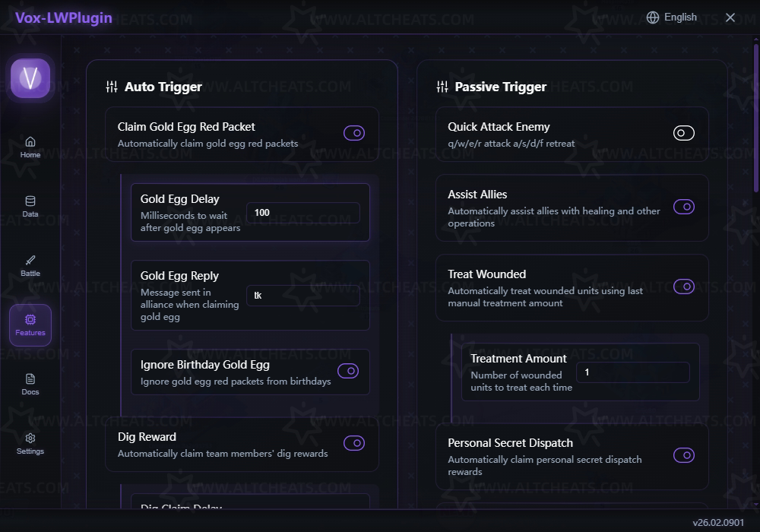Click the Gold Egg Delay field

[x=302, y=213]
